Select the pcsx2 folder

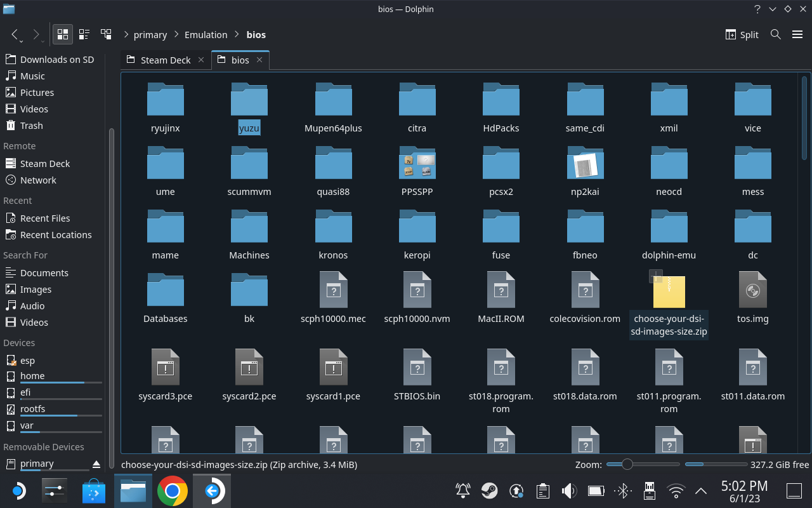(x=501, y=171)
